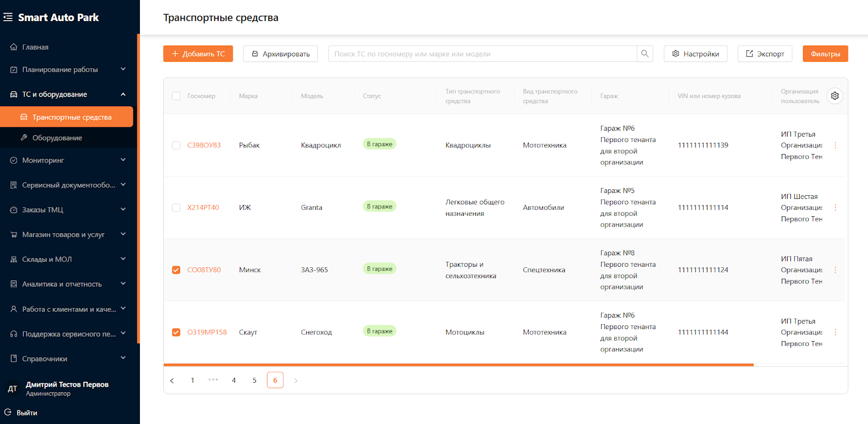The height and width of the screenshot is (424, 868).
Task: Toggle the select-all checkbox in table header
Action: [176, 96]
